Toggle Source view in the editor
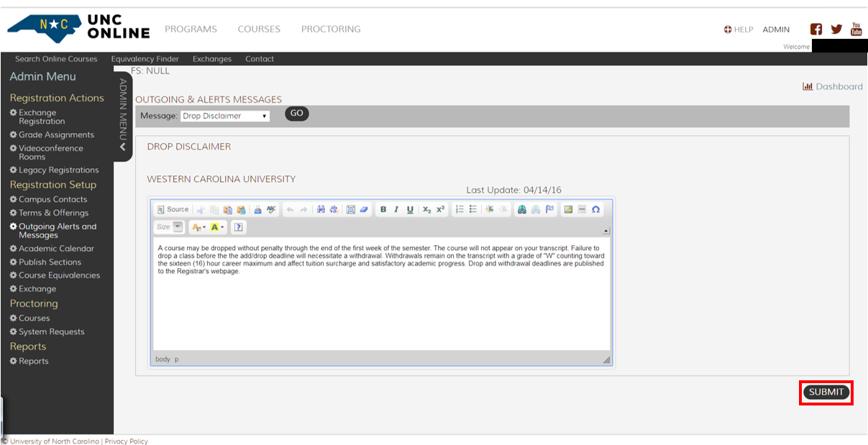The height and width of the screenshot is (445, 868). pos(173,209)
